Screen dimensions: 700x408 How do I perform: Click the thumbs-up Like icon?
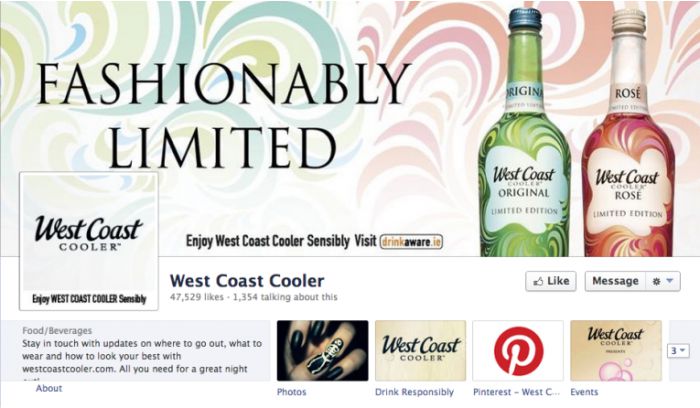(x=538, y=281)
